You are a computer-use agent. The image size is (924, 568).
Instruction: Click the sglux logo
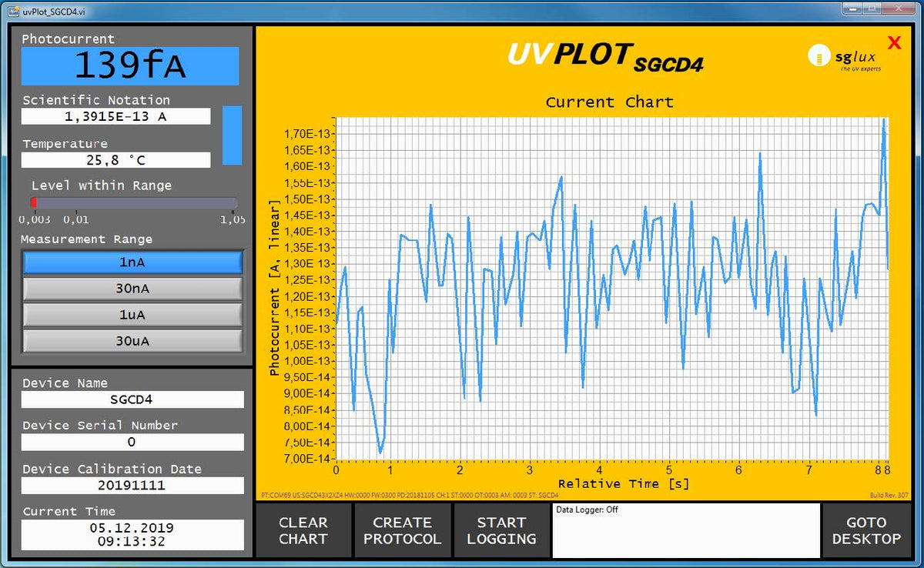click(845, 58)
